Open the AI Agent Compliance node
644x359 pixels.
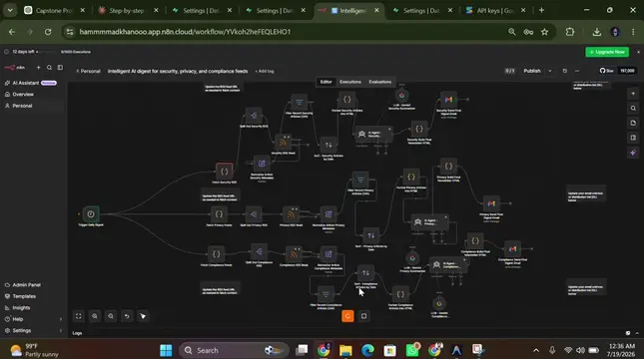[448, 264]
